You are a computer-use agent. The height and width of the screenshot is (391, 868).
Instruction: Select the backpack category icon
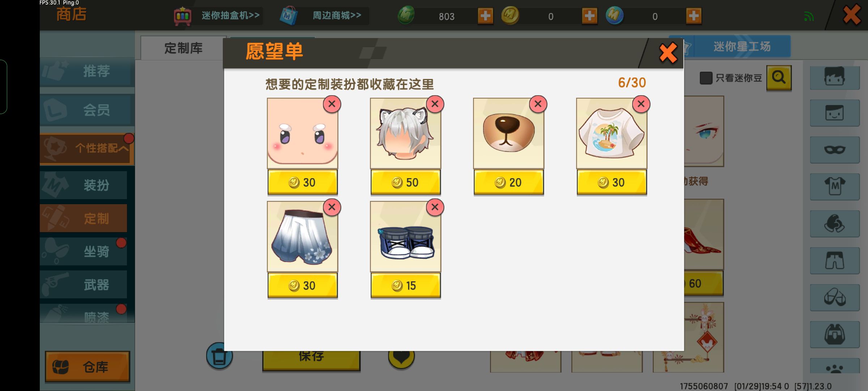click(x=834, y=334)
